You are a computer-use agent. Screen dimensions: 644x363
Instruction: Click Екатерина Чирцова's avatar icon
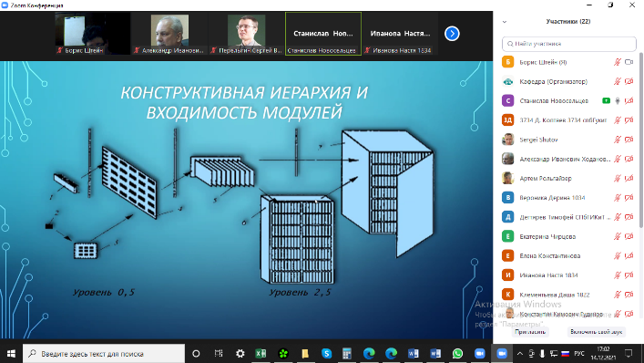tap(508, 236)
